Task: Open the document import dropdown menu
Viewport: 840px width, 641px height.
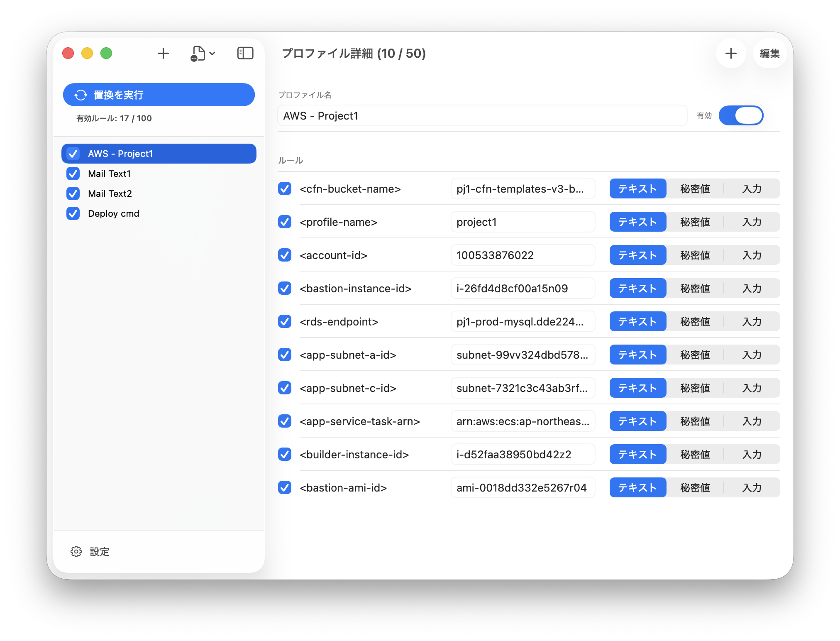Action: (203, 53)
